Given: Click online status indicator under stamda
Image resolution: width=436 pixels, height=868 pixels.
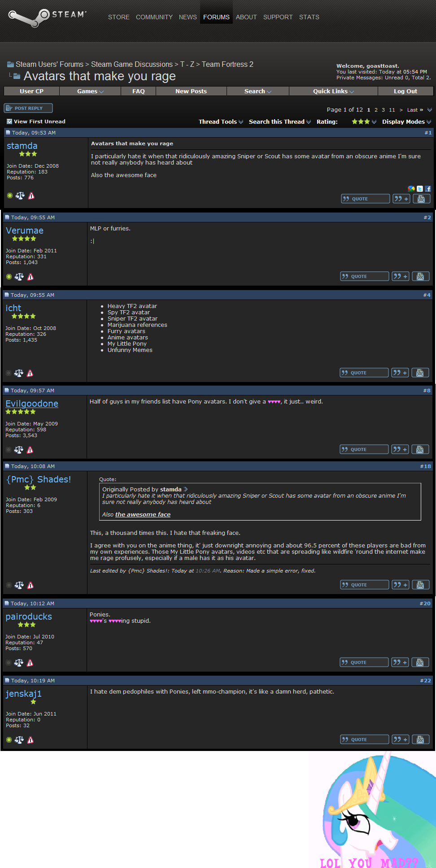Looking at the screenshot, I should click(10, 195).
